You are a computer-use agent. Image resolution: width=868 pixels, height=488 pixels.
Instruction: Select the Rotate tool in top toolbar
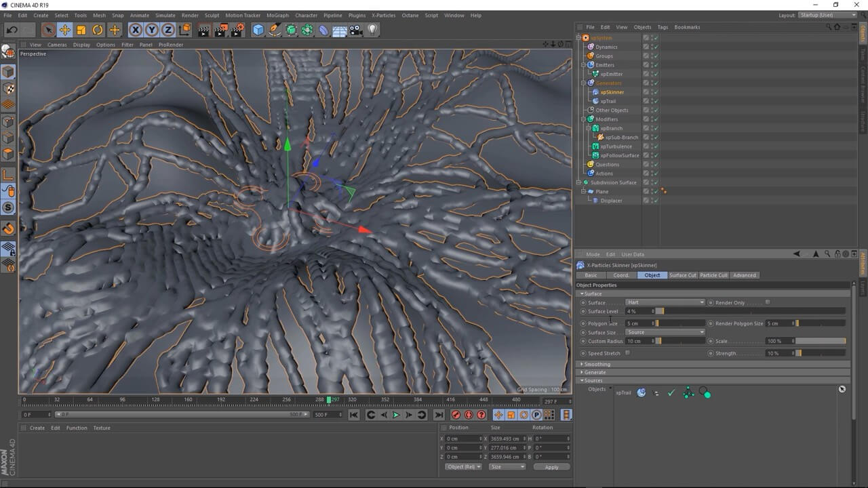click(98, 30)
